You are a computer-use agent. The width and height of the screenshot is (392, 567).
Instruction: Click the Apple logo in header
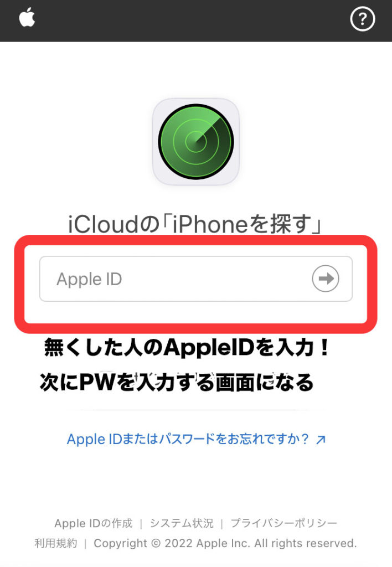coord(27,18)
